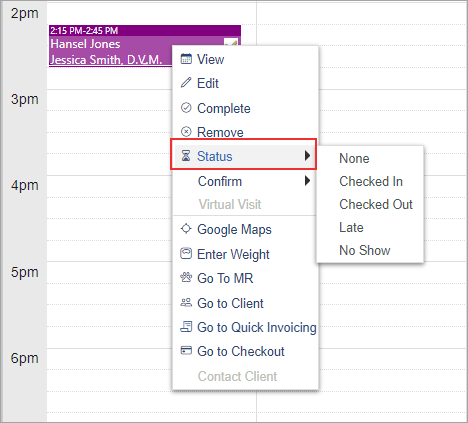Click the Google Maps location icon
Image resolution: width=468 pixels, height=423 pixels.
[x=186, y=229]
